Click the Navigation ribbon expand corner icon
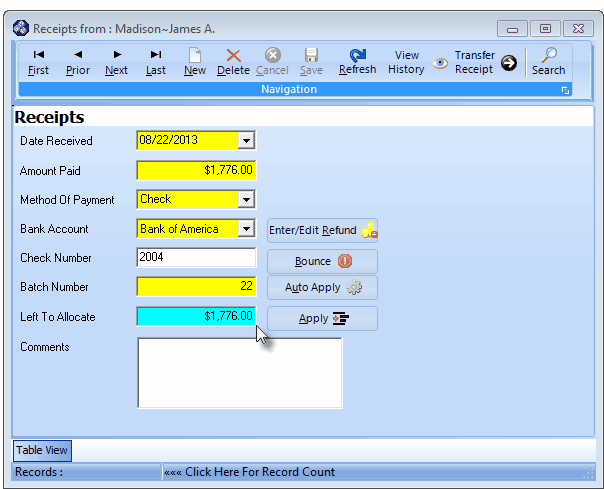 pos(565,91)
